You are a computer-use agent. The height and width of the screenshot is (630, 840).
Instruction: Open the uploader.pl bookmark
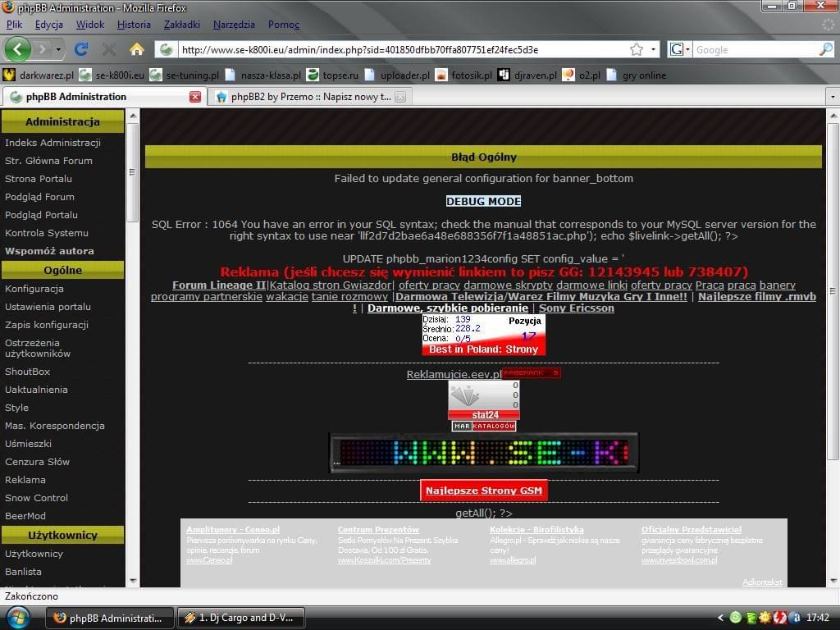(x=397, y=75)
